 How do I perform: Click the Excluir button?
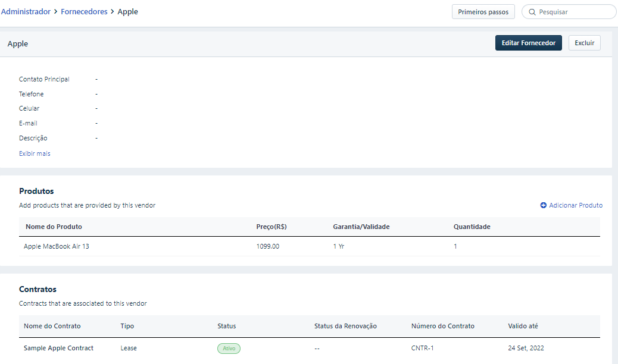(x=585, y=43)
